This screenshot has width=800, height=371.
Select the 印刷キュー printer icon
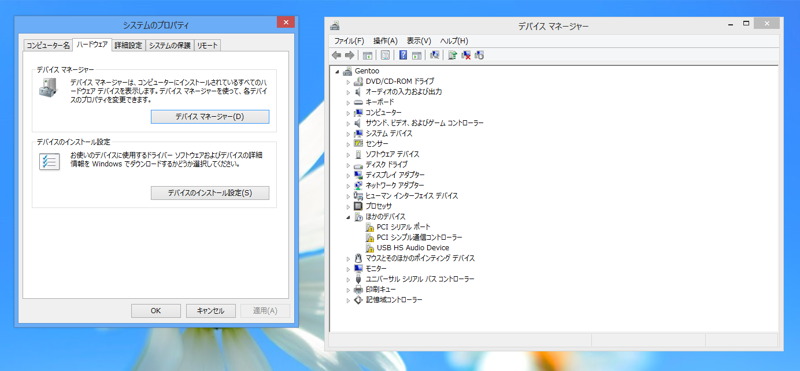click(x=358, y=289)
